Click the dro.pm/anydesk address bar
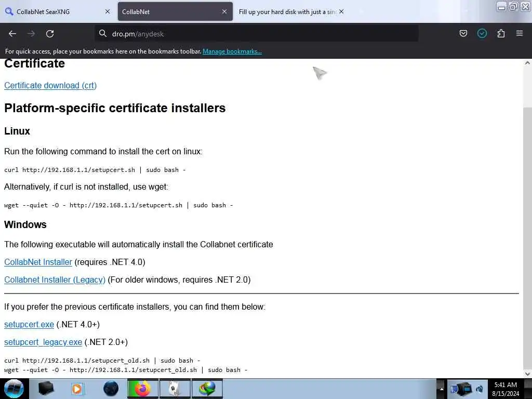The height and width of the screenshot is (399, 532). (x=257, y=34)
